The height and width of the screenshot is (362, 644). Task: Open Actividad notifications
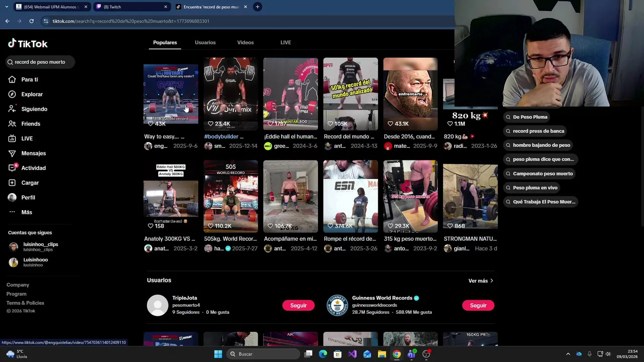(27, 168)
